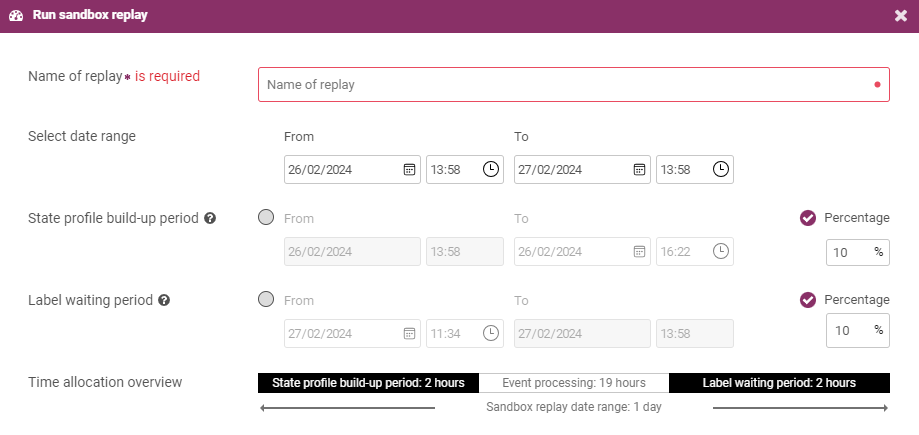
Task: Open calendar for date range To date
Action: 639,169
